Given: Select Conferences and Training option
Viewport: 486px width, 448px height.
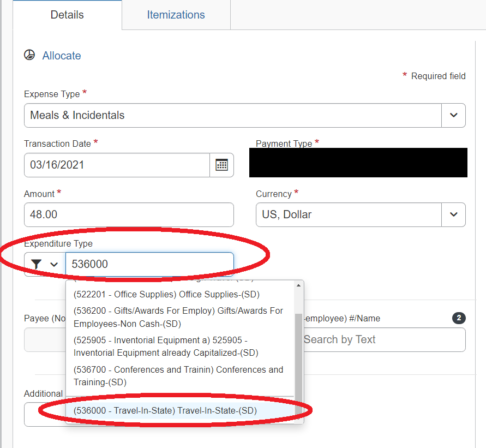Looking at the screenshot, I should (x=178, y=376).
